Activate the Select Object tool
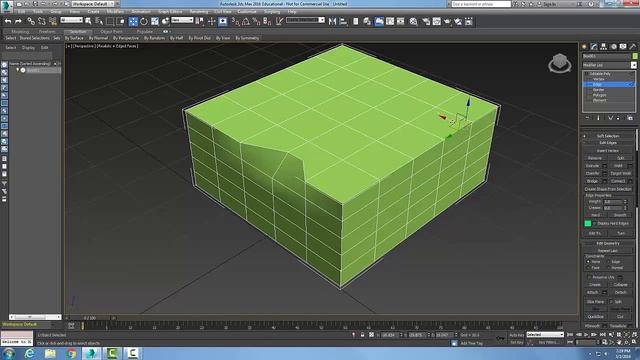The width and height of the screenshot is (640, 360). click(88, 21)
